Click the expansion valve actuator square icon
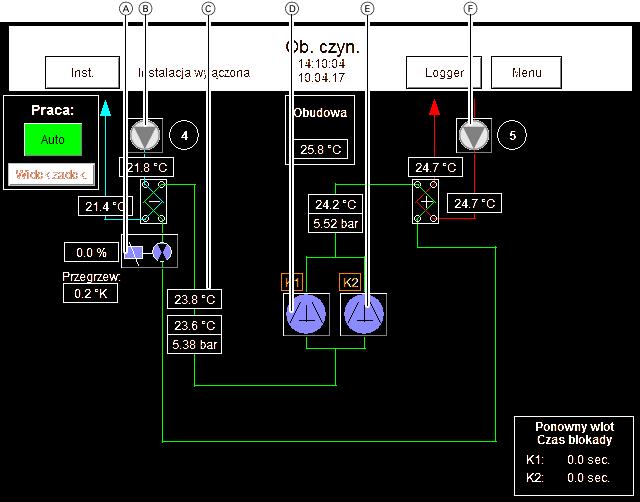 [x=133, y=252]
